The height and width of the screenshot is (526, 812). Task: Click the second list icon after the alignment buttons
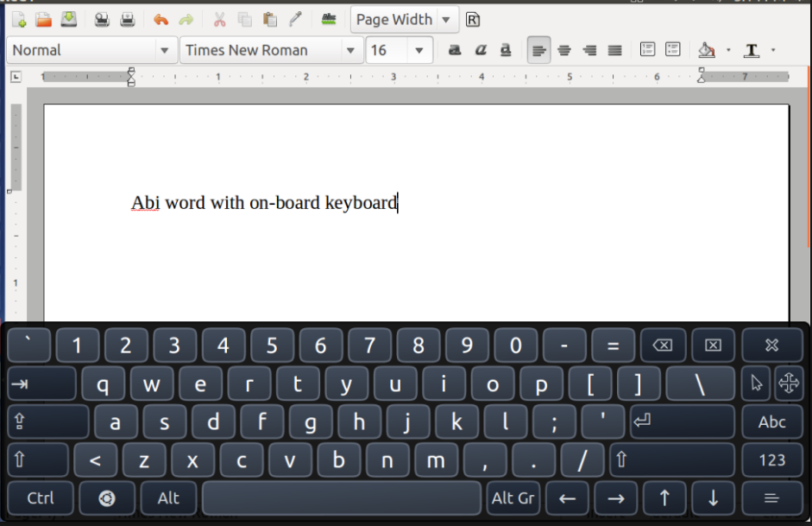pos(673,49)
